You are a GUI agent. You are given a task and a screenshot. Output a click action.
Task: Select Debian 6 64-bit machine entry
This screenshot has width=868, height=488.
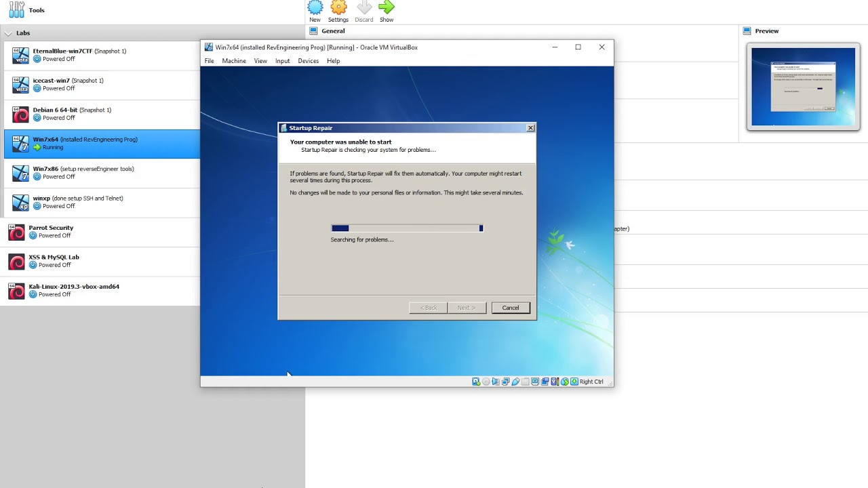(x=102, y=114)
